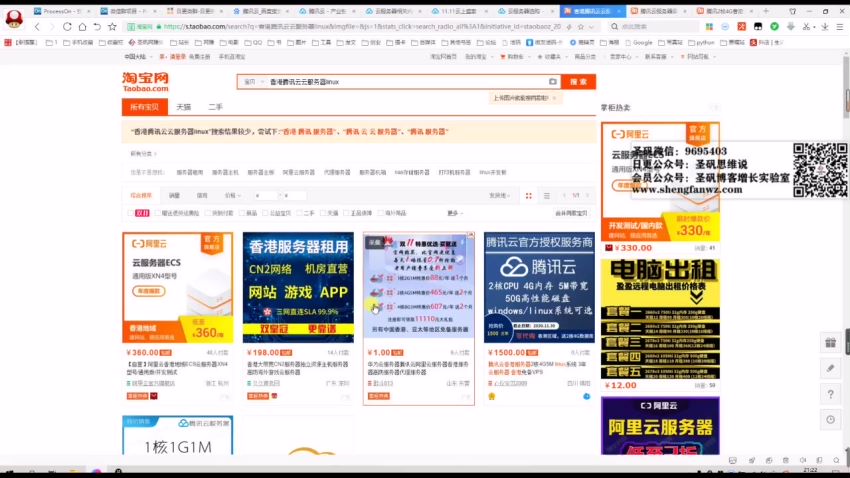
Task: Open the 中国大陆 region dropdown
Action: [138, 56]
